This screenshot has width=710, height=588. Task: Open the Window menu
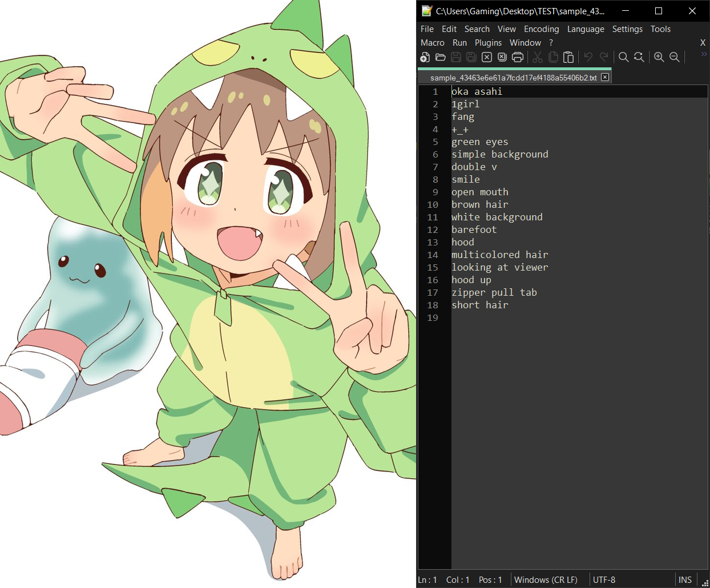[525, 43]
